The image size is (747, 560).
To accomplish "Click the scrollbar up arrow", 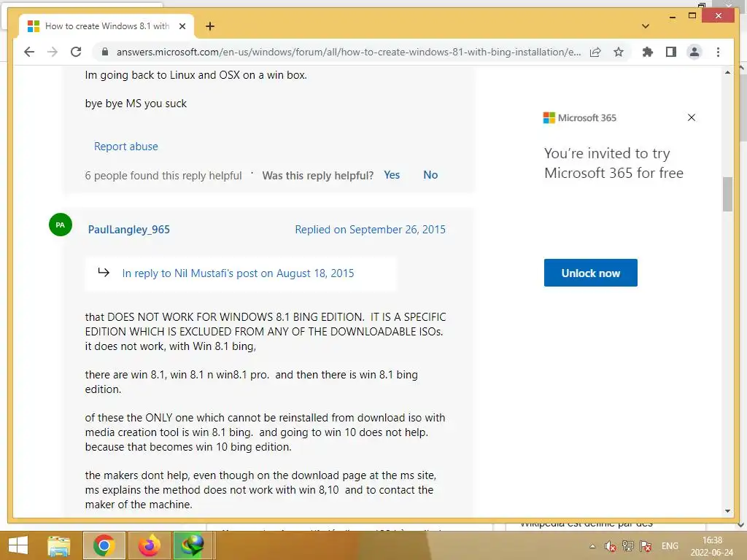I will [727, 72].
